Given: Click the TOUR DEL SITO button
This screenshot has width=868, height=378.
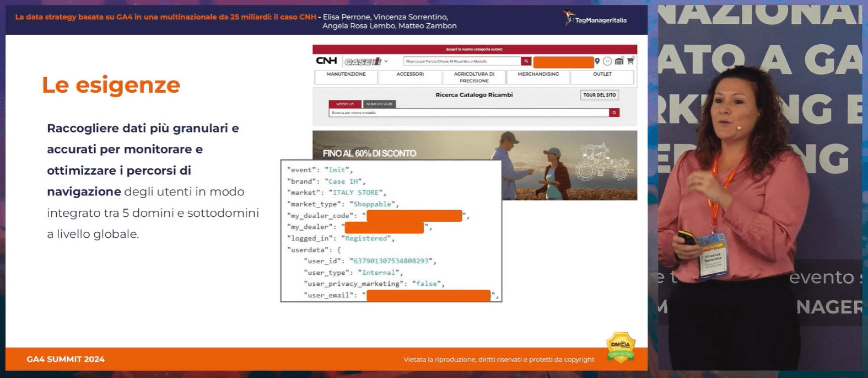Looking at the screenshot, I should coord(600,95).
